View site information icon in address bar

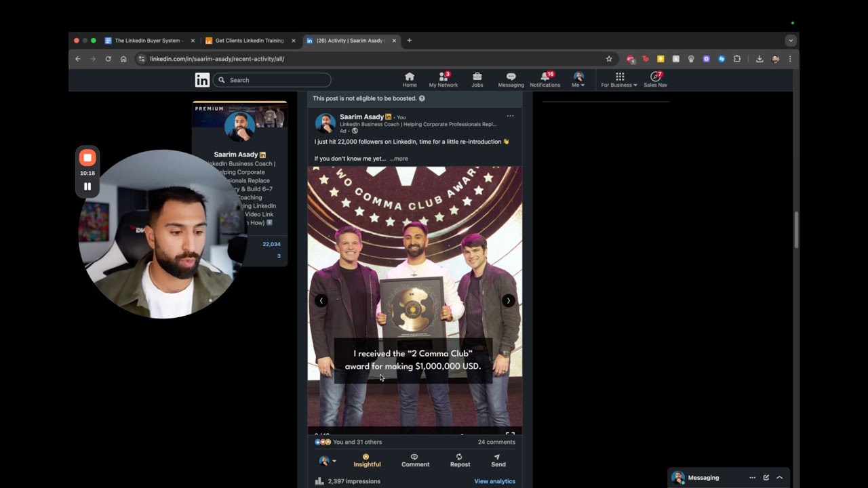point(142,59)
